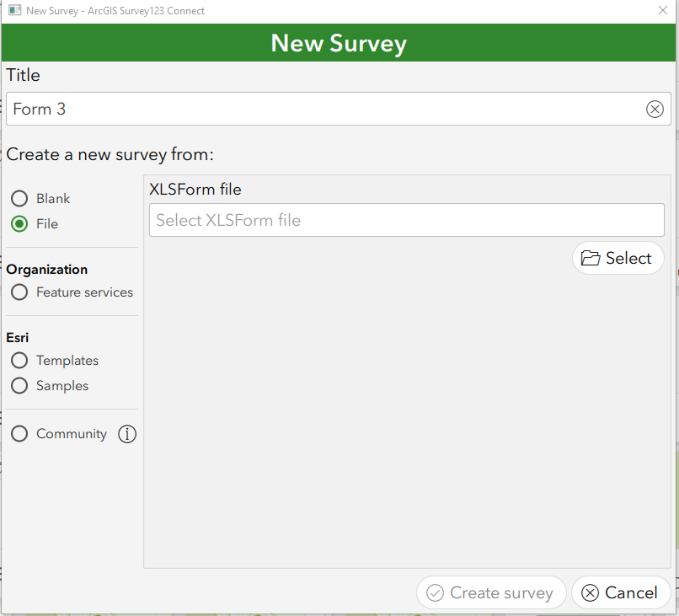Click the X icon in the top-right title bar
This screenshot has width=679, height=616.
pyautogui.click(x=662, y=11)
